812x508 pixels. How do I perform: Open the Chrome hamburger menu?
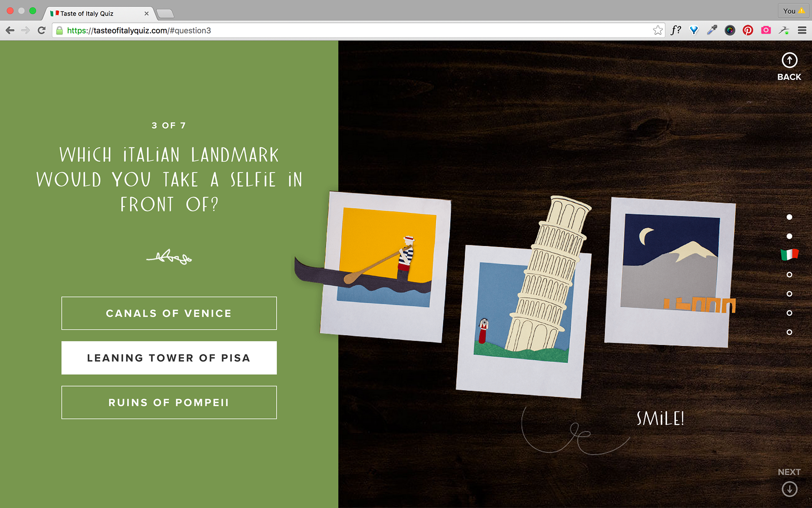click(x=802, y=30)
